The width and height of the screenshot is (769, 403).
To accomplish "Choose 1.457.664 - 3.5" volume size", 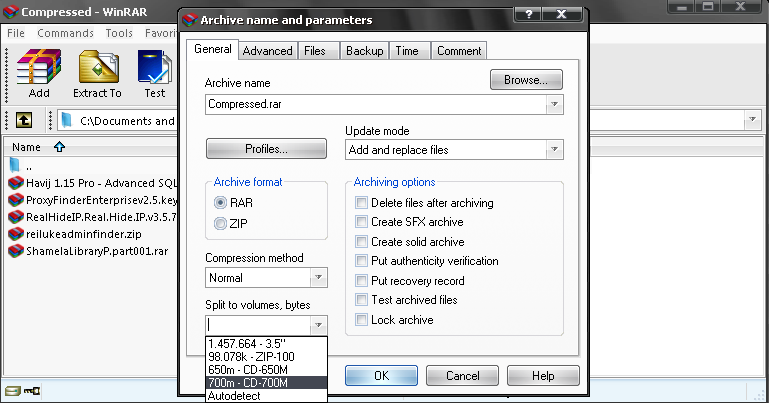I will [x=266, y=344].
